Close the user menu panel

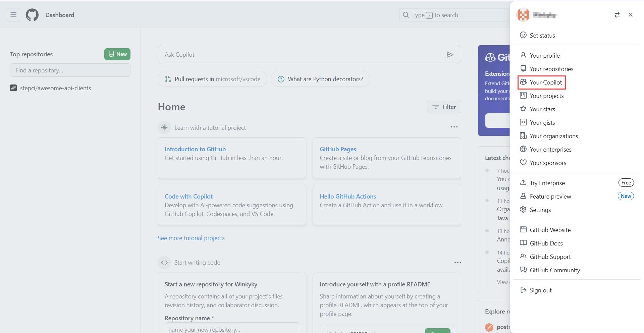click(631, 15)
